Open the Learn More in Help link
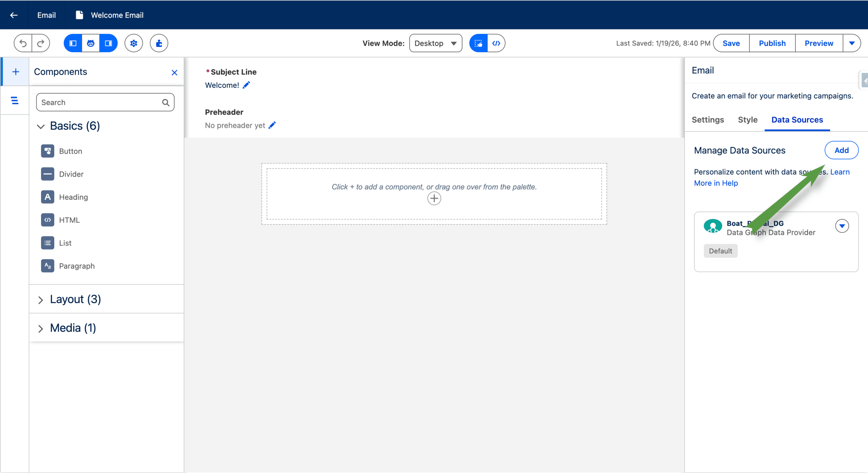This screenshot has width=868, height=473. [x=716, y=183]
